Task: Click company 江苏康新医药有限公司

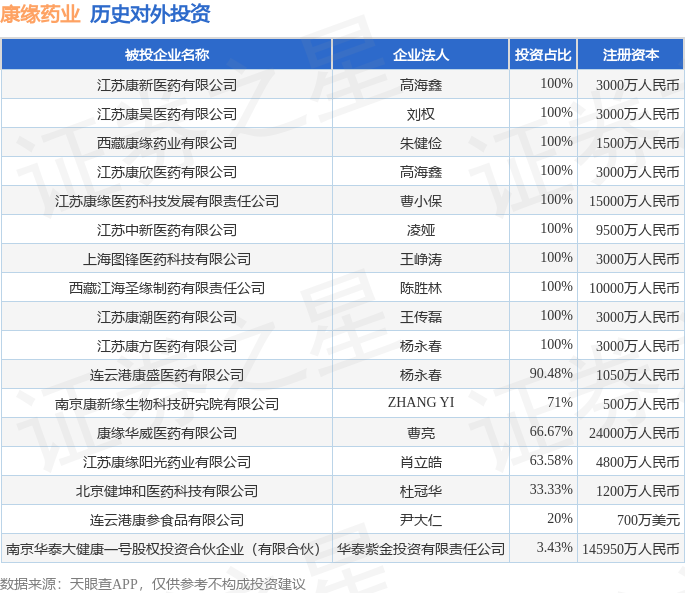Action: (167, 85)
